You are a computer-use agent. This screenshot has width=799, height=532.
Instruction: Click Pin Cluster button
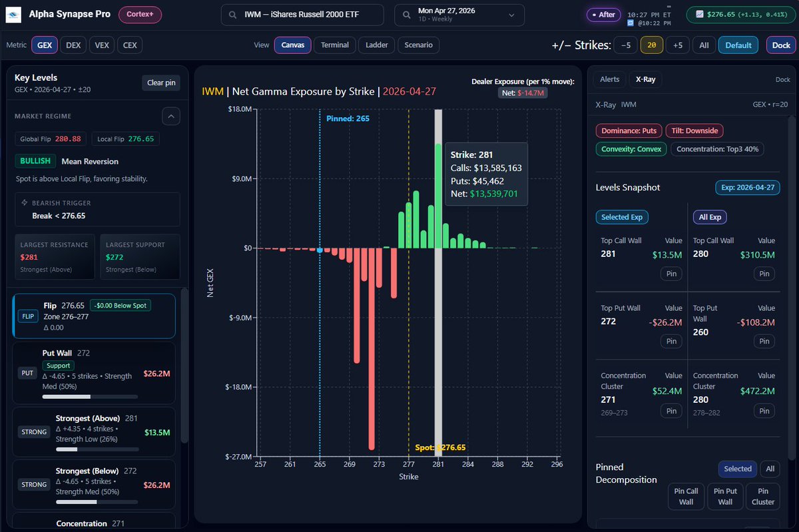(x=763, y=497)
